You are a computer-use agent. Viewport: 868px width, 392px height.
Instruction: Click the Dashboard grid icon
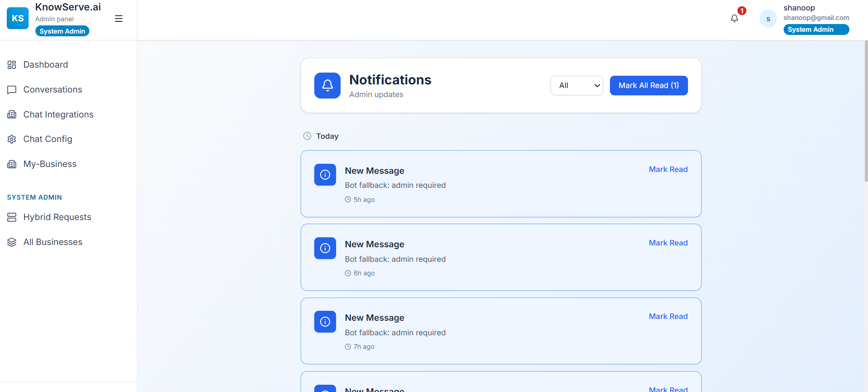point(12,65)
